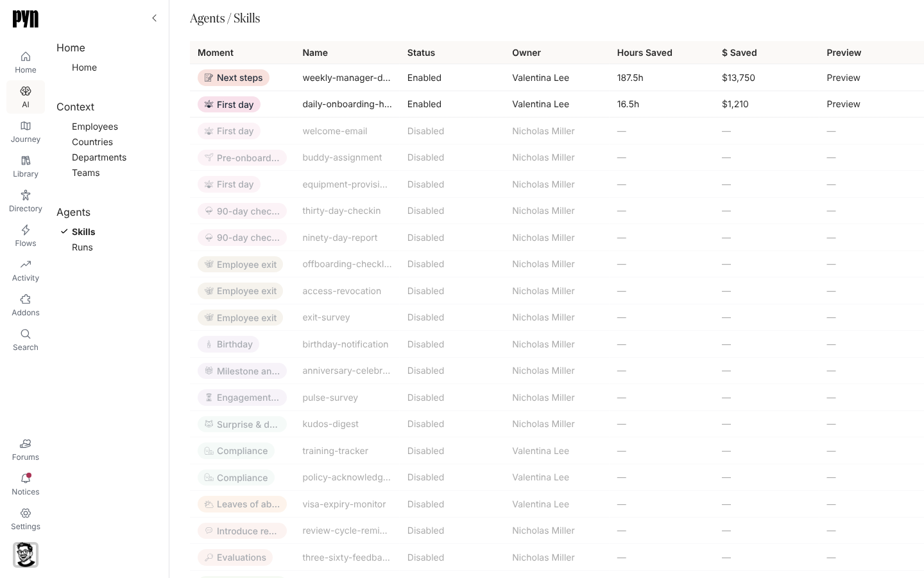Select Skills under Agents
The image size is (924, 578).
point(83,232)
